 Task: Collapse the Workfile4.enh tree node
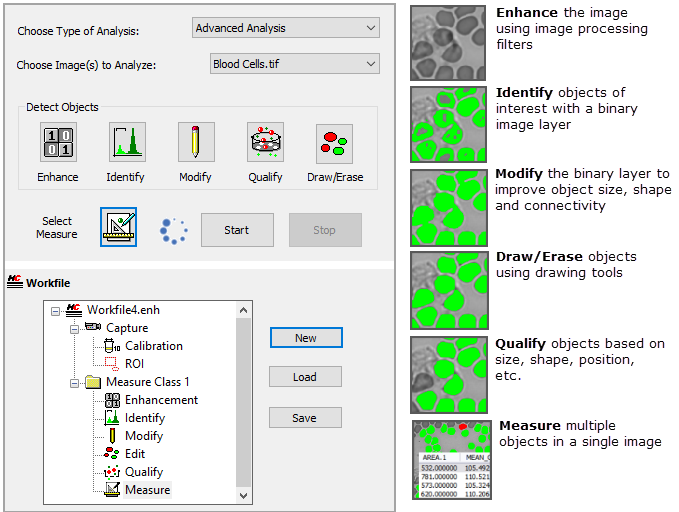(x=56, y=310)
